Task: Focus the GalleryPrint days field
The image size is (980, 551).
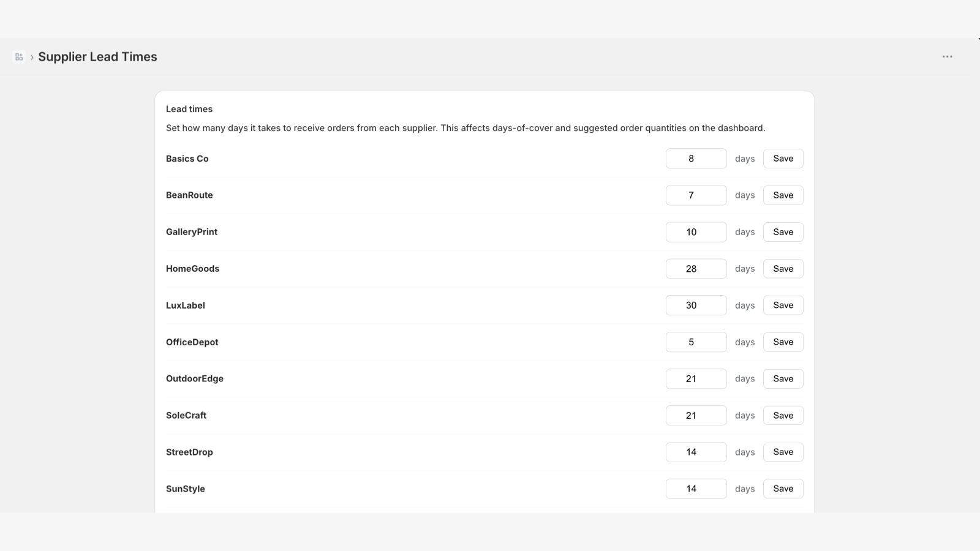Action: (x=696, y=232)
